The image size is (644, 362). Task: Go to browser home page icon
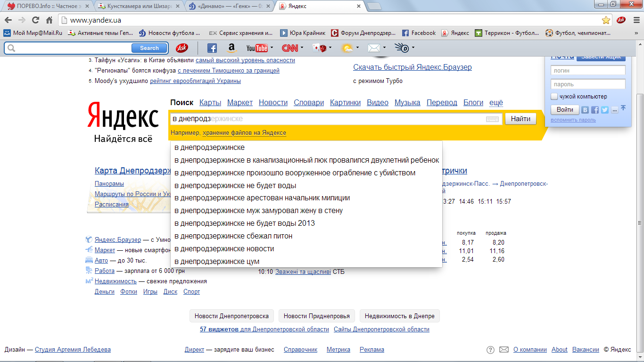point(49,20)
